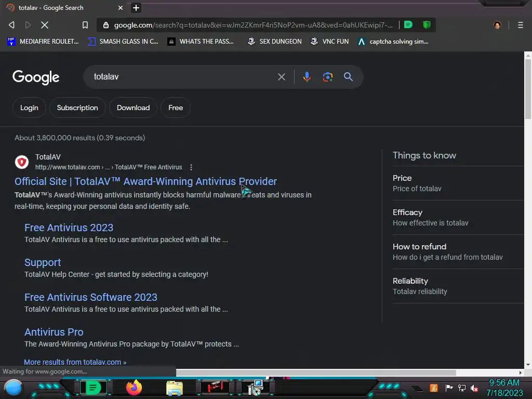Launch Firefox from the taskbar
Viewport: 532px width, 399px height.
coord(134,388)
